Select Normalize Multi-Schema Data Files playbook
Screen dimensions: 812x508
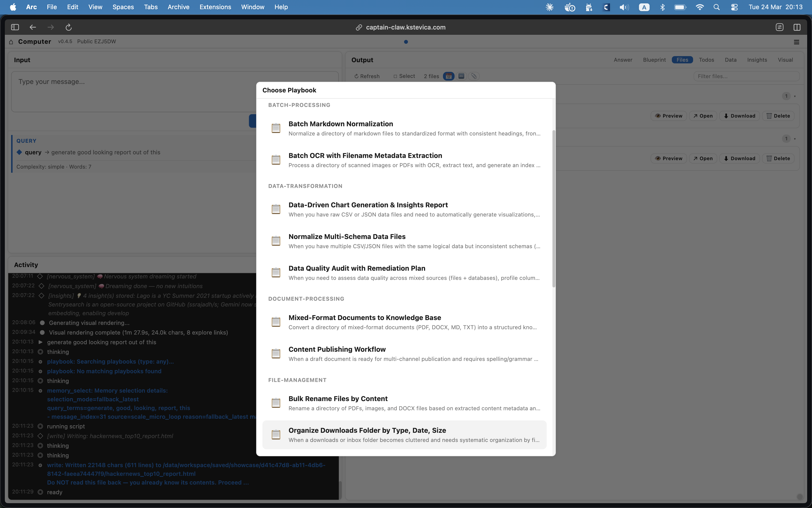point(404,241)
